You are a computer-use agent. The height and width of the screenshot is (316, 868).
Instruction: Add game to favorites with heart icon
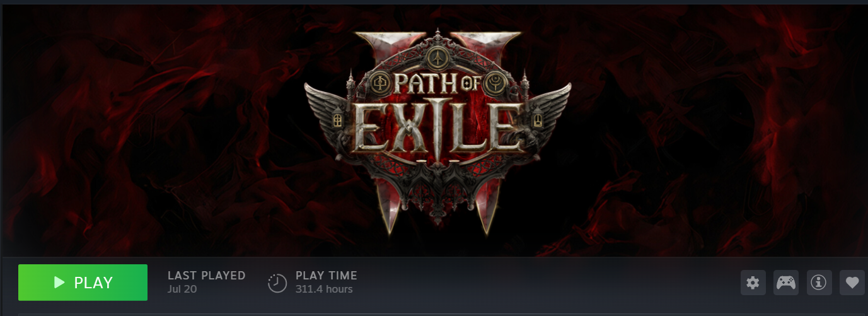(852, 283)
